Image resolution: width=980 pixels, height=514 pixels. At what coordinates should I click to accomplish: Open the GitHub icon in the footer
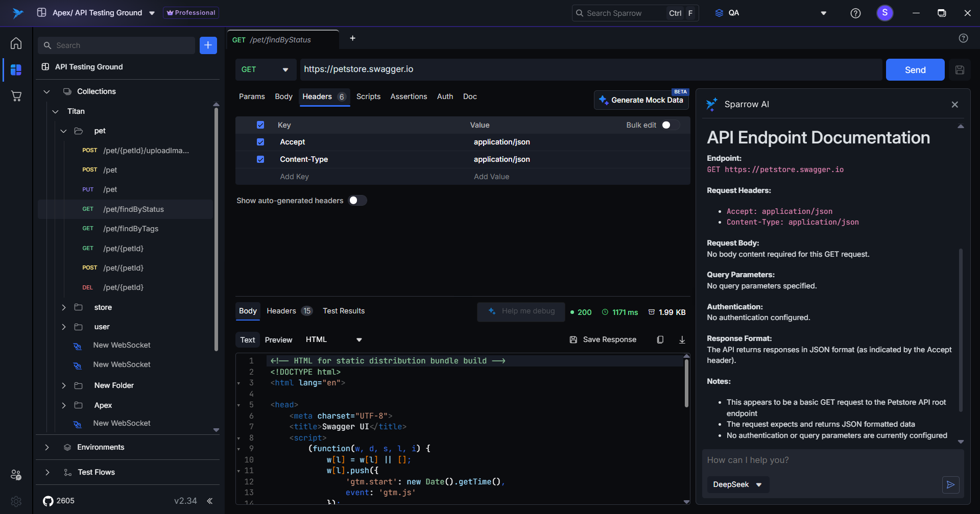tap(48, 501)
